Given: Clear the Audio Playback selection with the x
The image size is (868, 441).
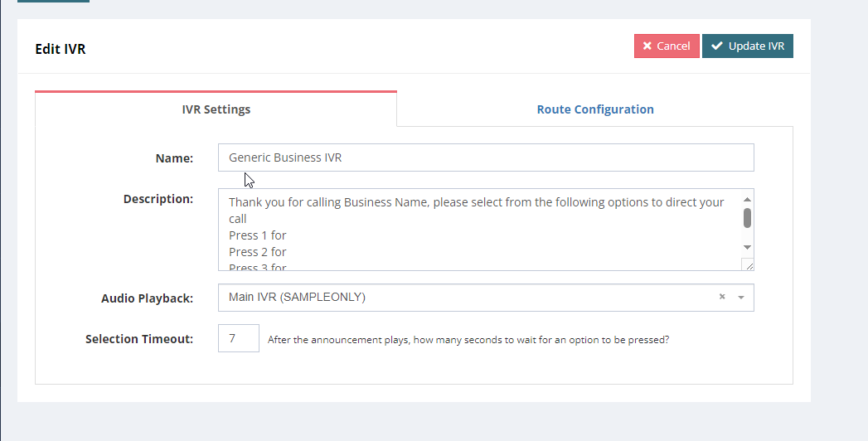Looking at the screenshot, I should click(x=721, y=297).
